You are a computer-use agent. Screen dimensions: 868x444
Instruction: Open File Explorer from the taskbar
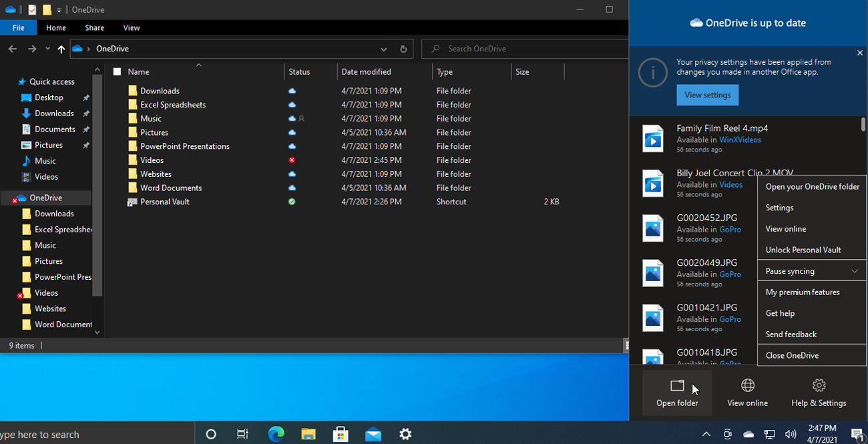(308, 434)
